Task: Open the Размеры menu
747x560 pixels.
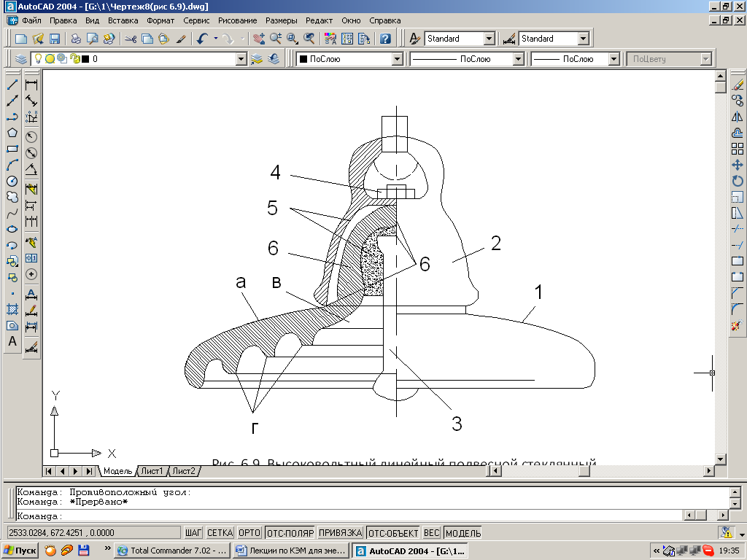Action: [x=282, y=20]
